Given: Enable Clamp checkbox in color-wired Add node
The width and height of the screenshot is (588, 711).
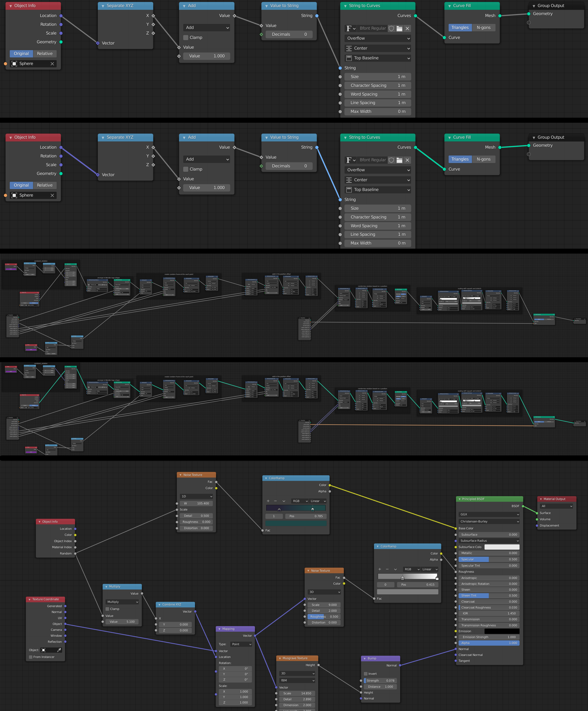Looking at the screenshot, I should 186,169.
